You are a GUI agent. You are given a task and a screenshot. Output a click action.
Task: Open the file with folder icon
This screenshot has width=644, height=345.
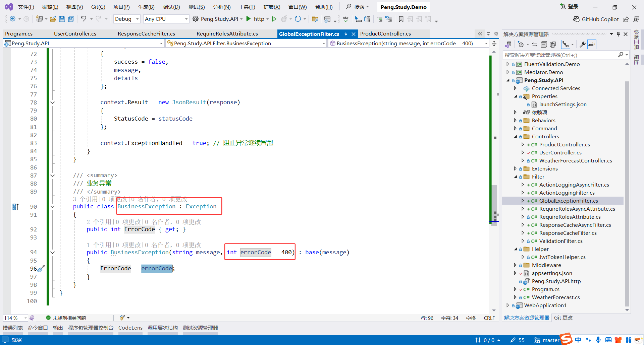(53, 19)
